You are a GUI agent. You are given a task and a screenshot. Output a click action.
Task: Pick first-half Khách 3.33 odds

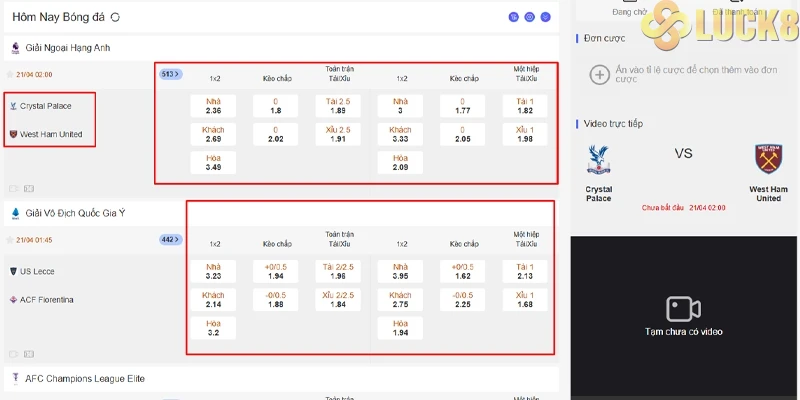[400, 134]
